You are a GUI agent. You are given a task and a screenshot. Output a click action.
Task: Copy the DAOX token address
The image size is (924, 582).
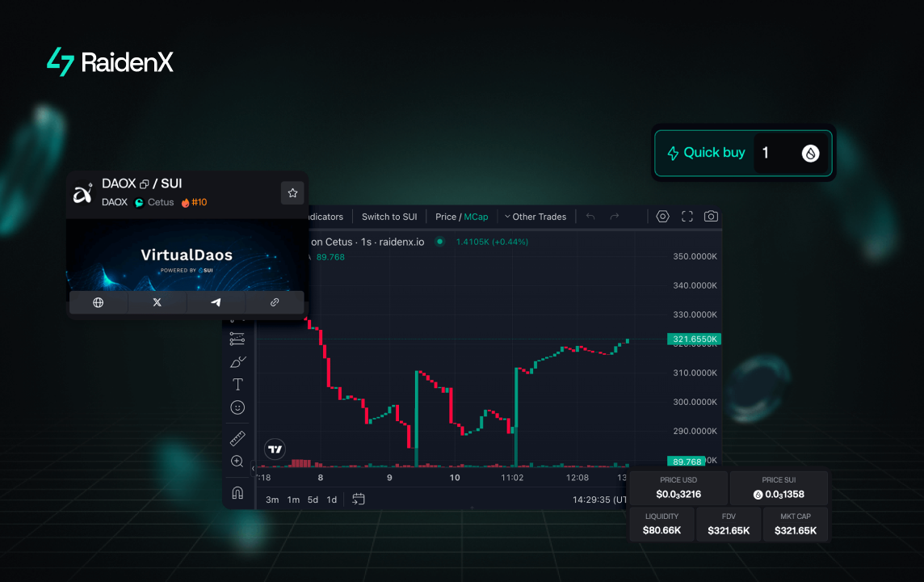[x=144, y=184]
